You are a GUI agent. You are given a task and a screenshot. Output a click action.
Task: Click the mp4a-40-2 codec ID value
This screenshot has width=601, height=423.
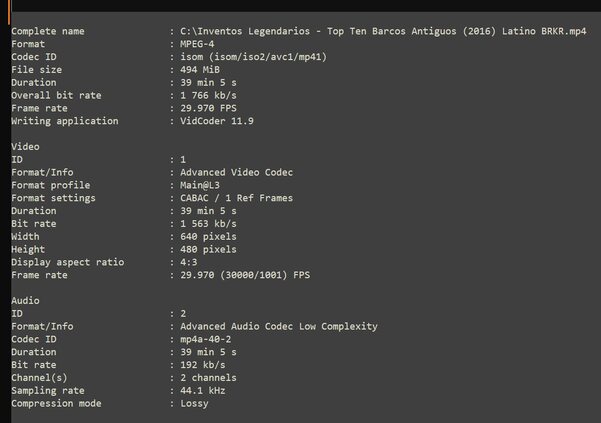[x=206, y=339]
